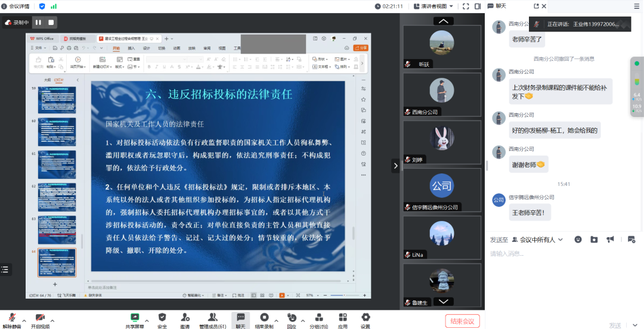The width and height of the screenshot is (644, 329).
Task: Switch to 大纲 outline view tab
Action: tap(47, 80)
